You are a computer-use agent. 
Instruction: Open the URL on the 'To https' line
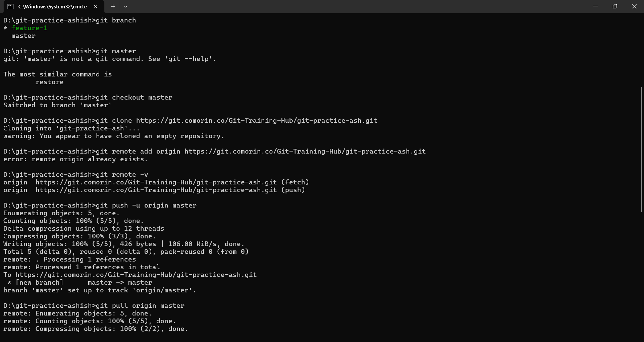tap(136, 275)
